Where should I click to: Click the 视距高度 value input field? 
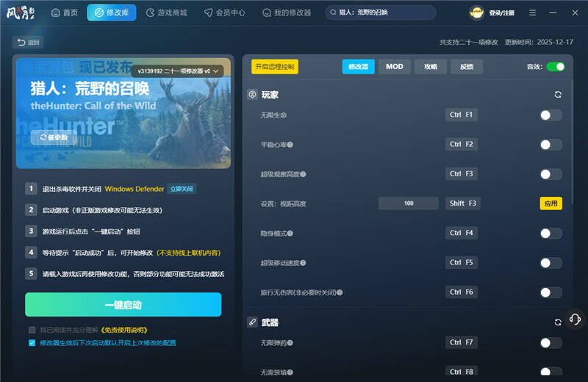[x=409, y=203]
